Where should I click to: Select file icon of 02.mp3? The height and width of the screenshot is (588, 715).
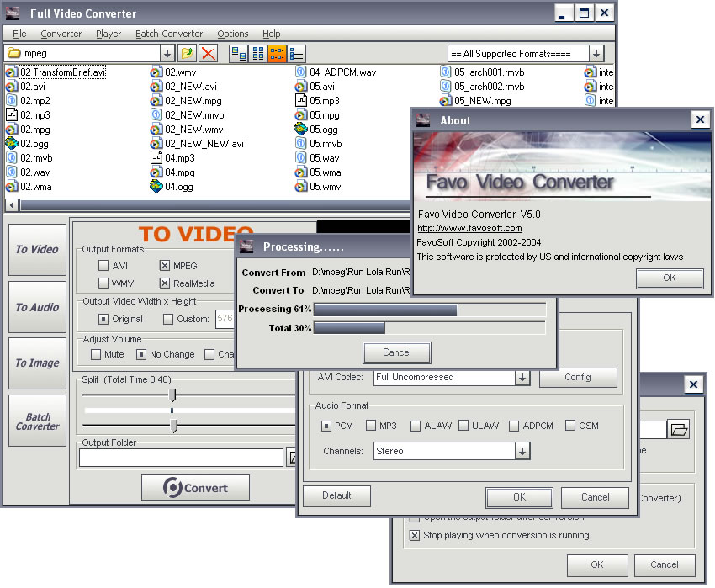[12, 114]
